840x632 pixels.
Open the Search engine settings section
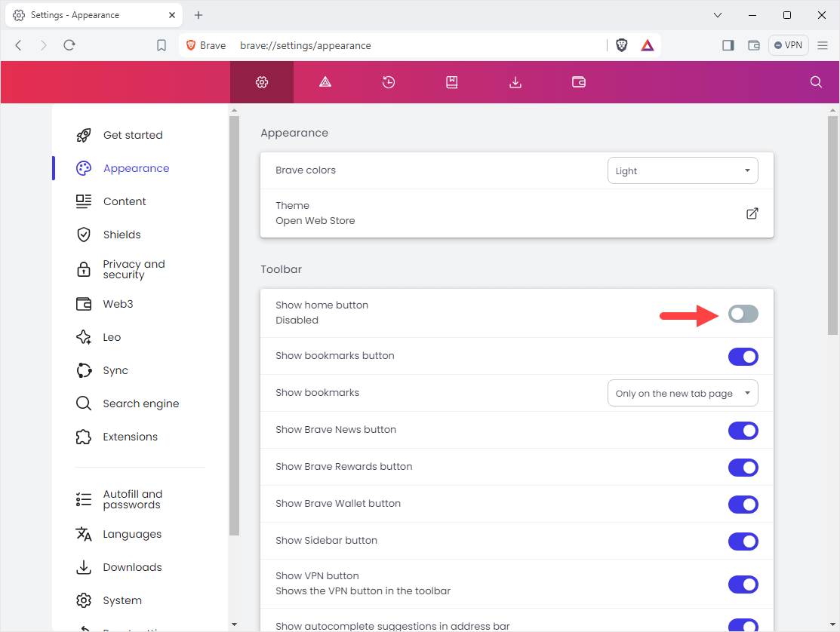(x=141, y=403)
